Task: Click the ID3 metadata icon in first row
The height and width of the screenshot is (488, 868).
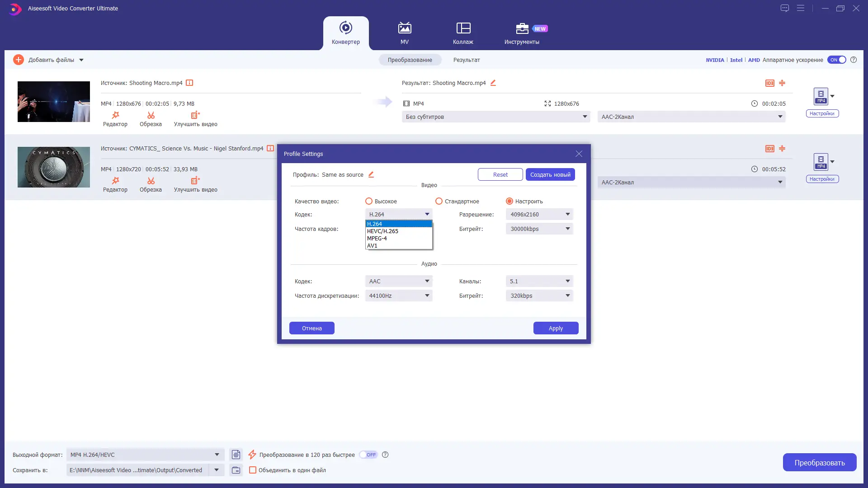Action: coord(769,83)
